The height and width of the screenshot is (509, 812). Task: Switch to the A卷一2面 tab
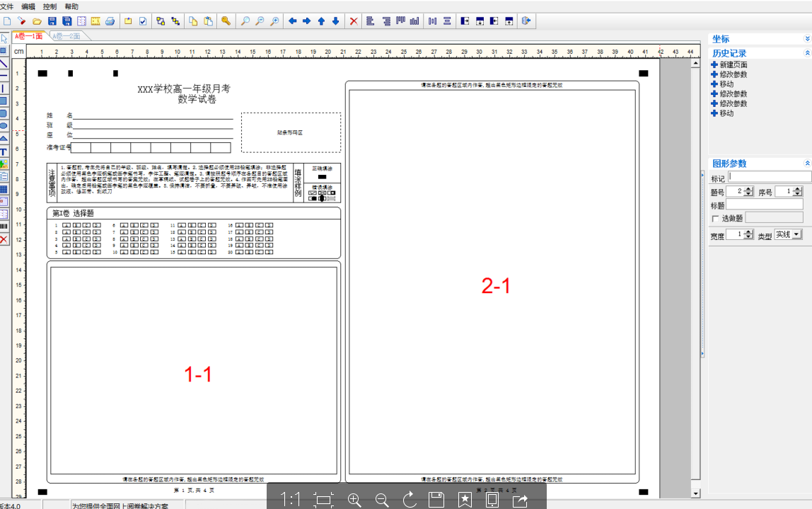click(68, 36)
